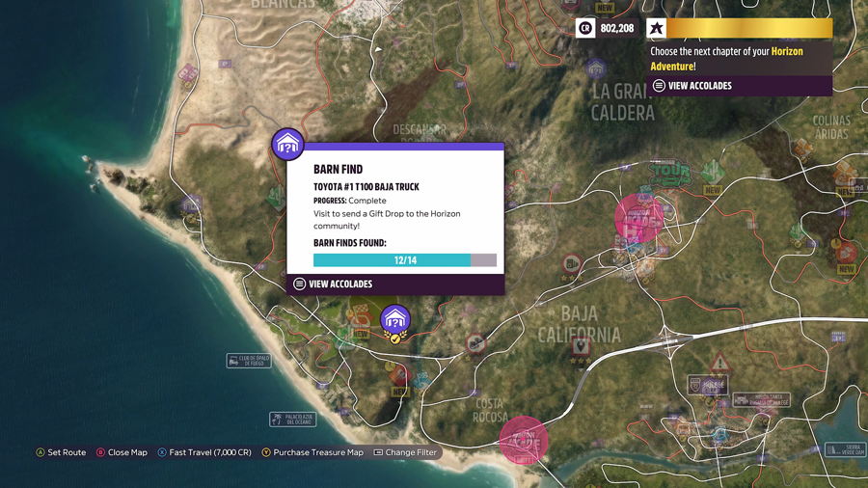
Task: Click the Progress: Complete status text
Action: click(x=350, y=201)
